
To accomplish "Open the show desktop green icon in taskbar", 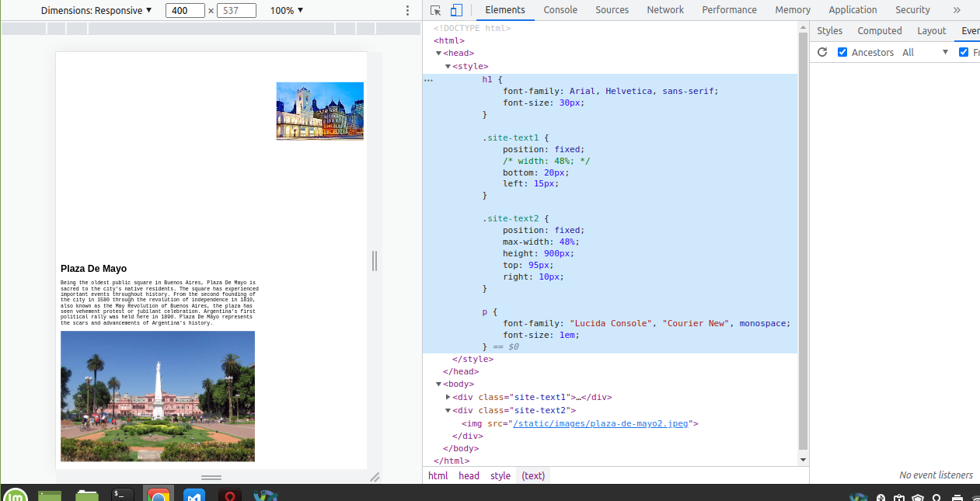I will point(50,495).
